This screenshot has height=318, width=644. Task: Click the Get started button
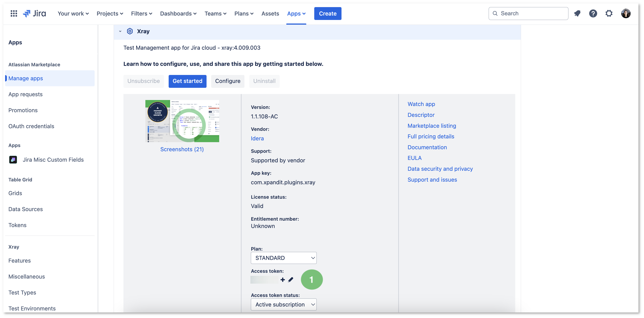pos(187,81)
